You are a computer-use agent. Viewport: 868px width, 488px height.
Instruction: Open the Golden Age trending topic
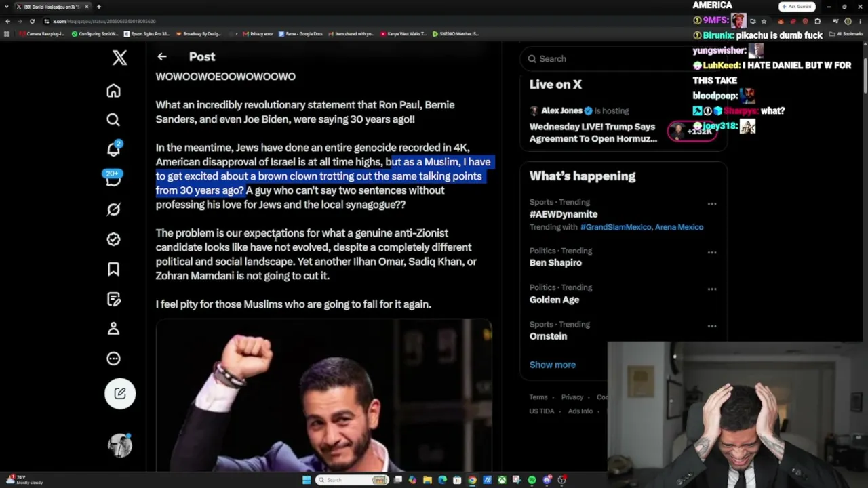coord(554,300)
